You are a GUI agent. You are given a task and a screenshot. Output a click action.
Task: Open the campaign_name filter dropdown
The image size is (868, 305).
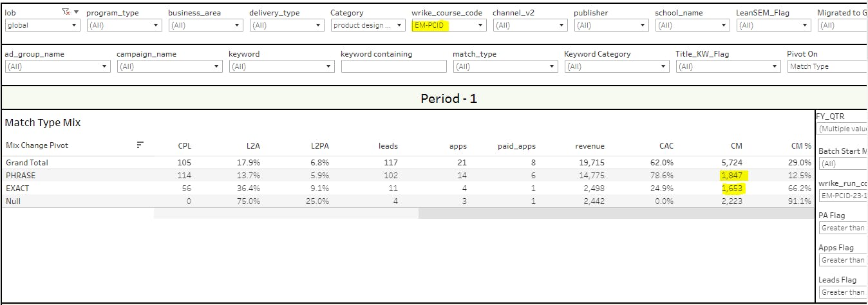tap(169, 66)
